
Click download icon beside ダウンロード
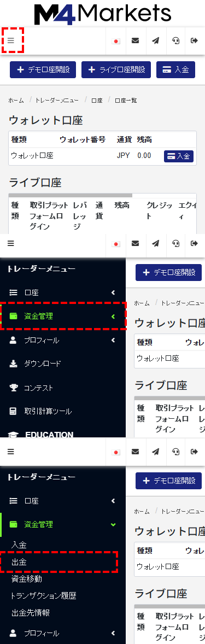coord(14,364)
